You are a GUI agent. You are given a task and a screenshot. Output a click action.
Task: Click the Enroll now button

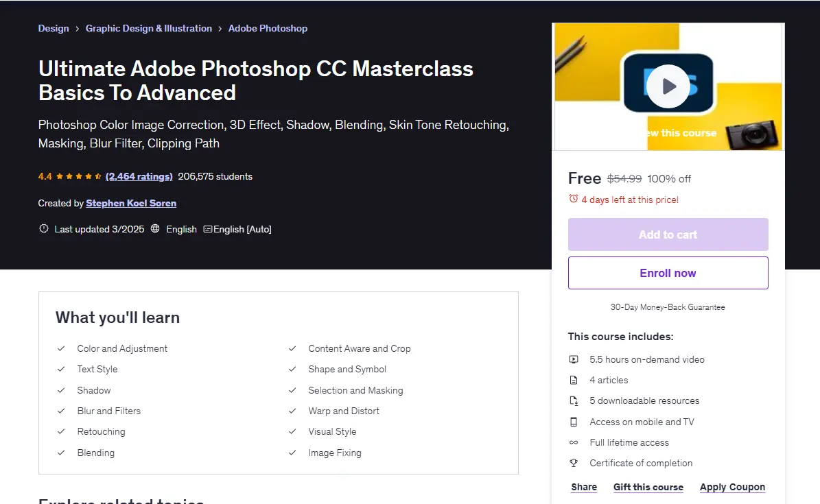coord(668,273)
